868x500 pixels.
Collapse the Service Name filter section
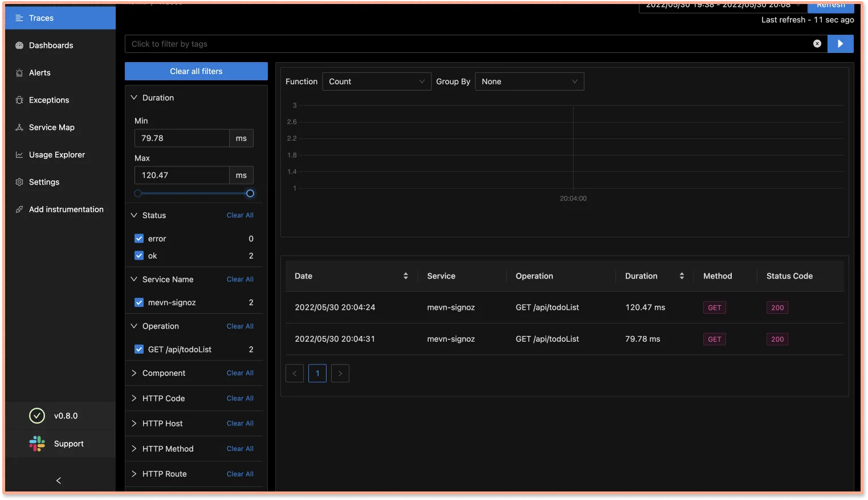click(135, 279)
